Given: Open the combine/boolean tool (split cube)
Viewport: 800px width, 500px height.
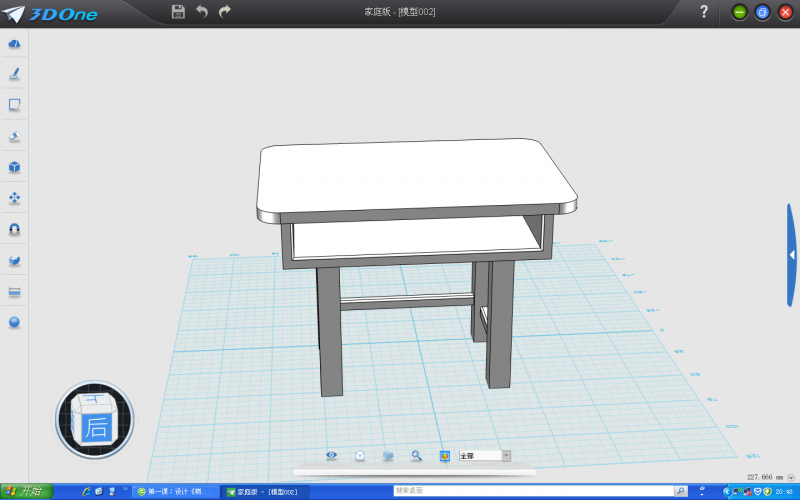Looking at the screenshot, I should pos(14,260).
